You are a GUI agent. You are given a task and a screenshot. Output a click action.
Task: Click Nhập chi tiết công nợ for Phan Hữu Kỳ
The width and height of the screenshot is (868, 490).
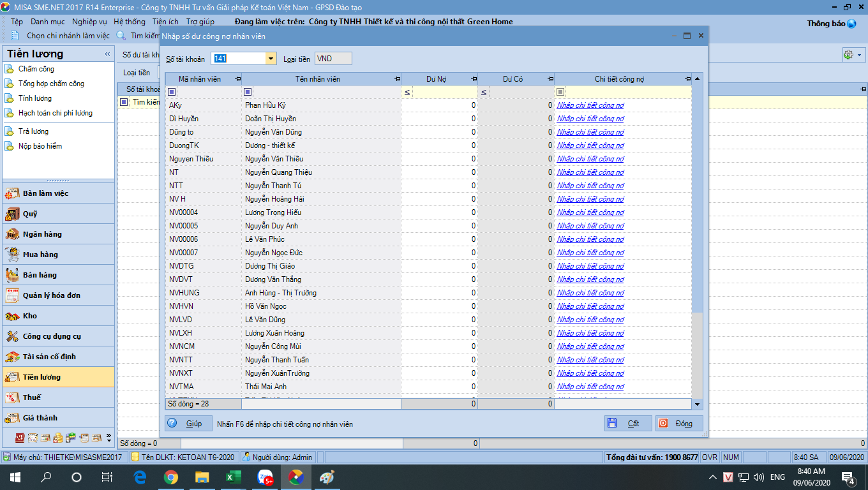pos(590,105)
